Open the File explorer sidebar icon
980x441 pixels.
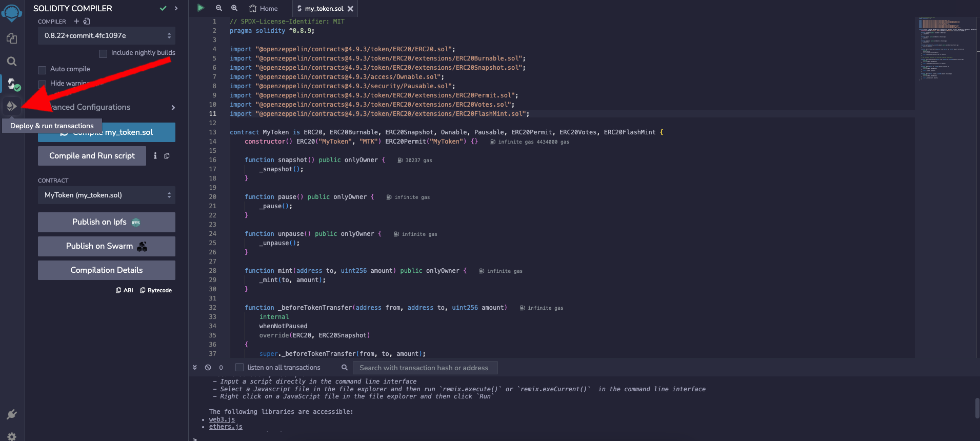click(11, 38)
